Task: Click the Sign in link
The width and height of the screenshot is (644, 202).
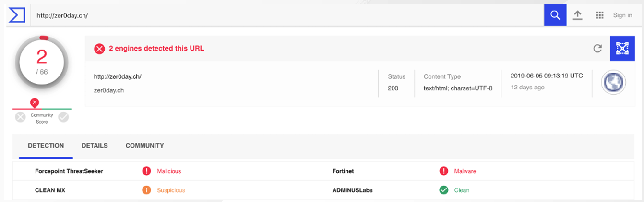Action: click(622, 15)
